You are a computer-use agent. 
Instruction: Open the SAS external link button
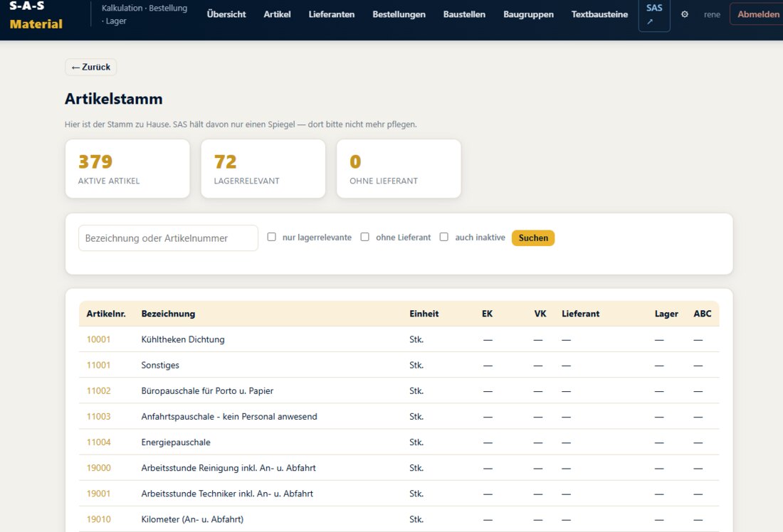(x=654, y=14)
